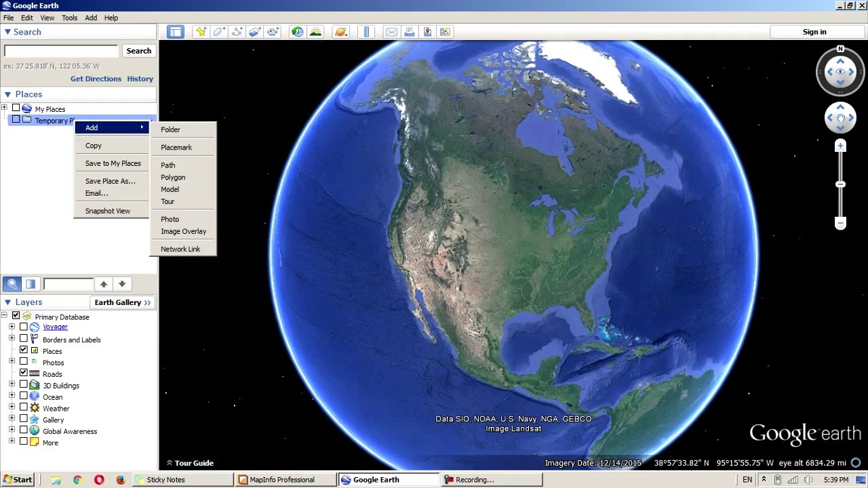Open Firefox browser from taskbar
Image resolution: width=868 pixels, height=488 pixels.
(x=121, y=479)
